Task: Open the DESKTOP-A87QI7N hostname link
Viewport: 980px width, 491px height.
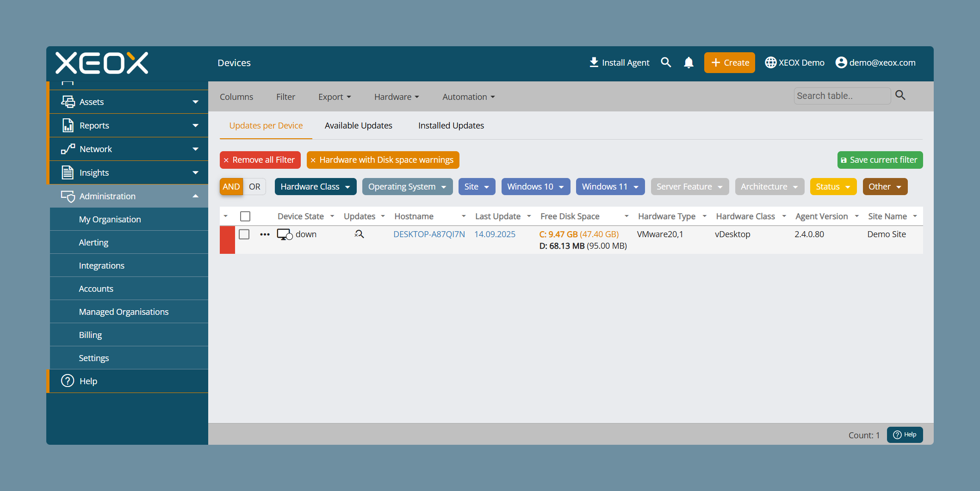Action: point(429,234)
